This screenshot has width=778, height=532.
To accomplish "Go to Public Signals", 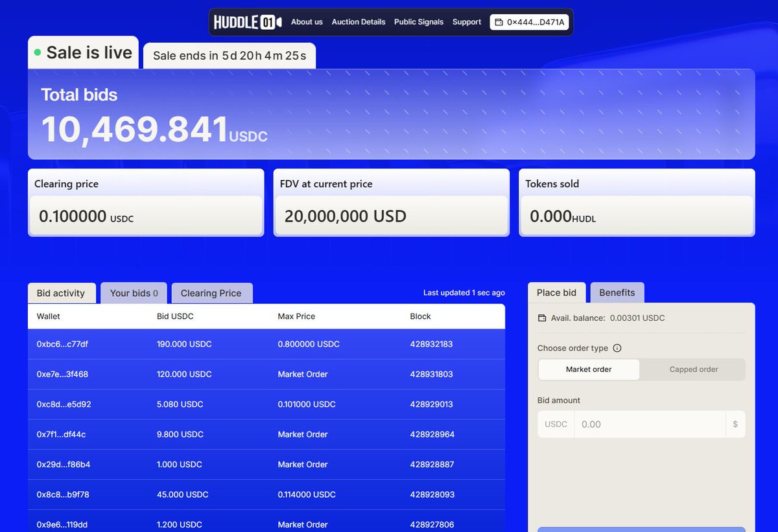I will pos(419,22).
